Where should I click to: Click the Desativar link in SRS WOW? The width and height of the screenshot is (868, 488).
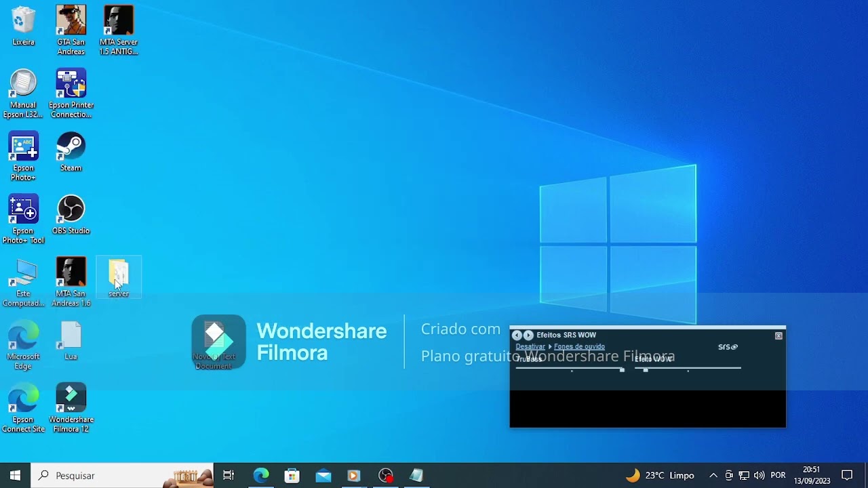click(x=530, y=346)
